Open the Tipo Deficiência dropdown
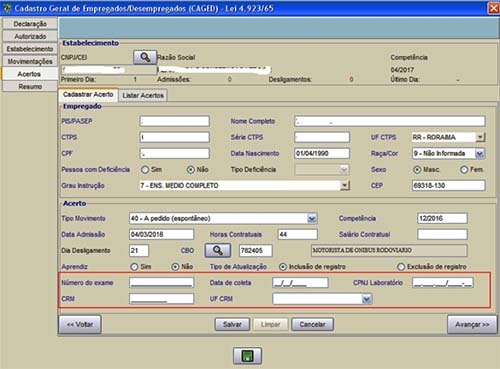Viewport: 500px width, 369px height. [x=344, y=170]
